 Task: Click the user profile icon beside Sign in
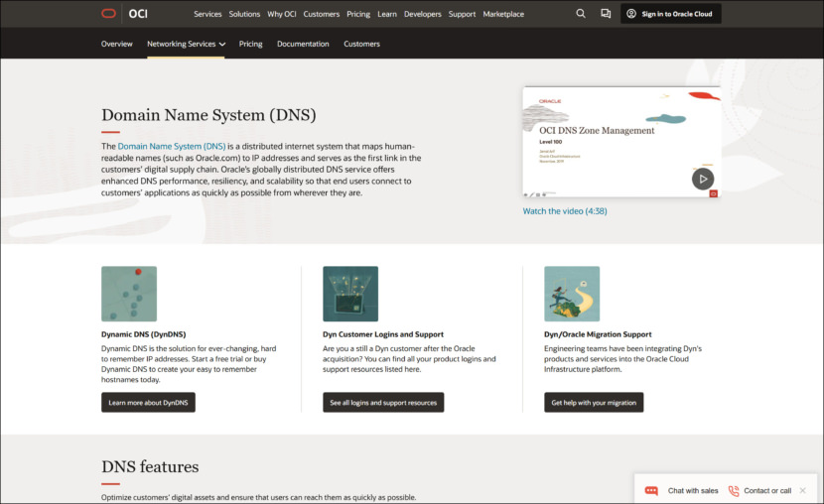631,14
